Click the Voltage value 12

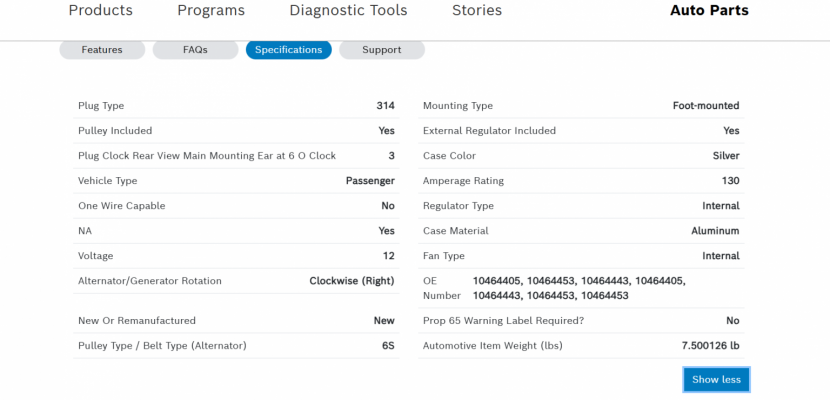(389, 256)
